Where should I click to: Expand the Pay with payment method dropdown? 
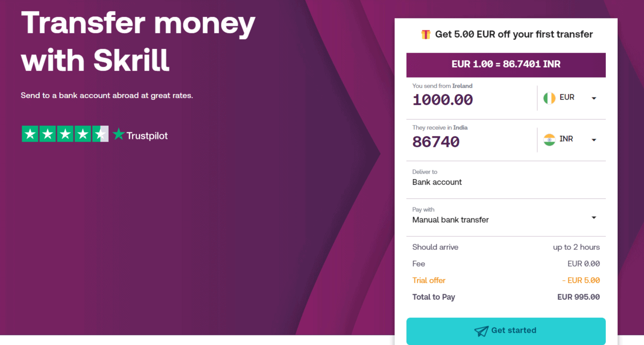click(x=594, y=217)
